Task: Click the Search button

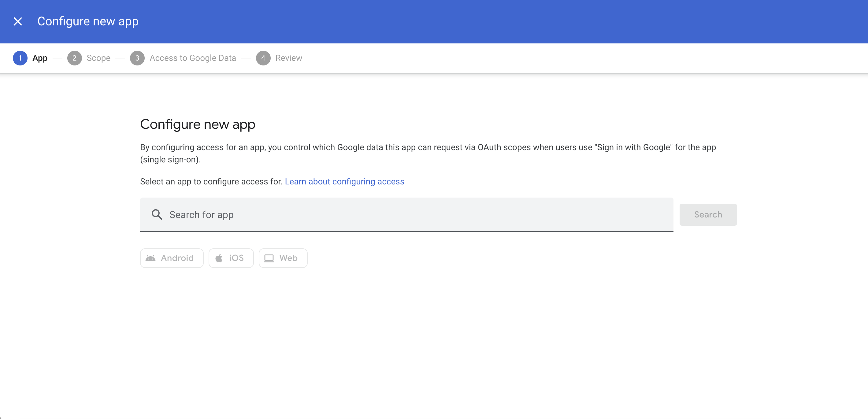Action: pos(708,215)
